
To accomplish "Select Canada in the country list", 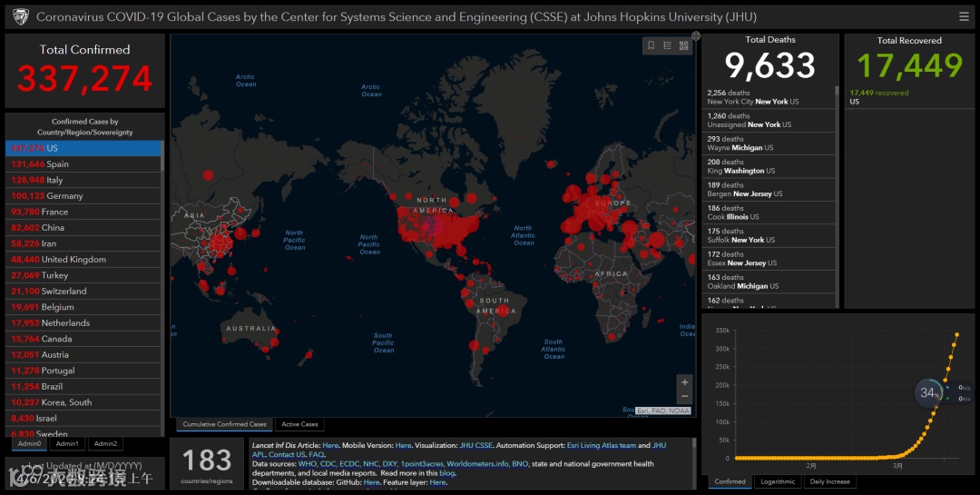I will click(x=83, y=339).
